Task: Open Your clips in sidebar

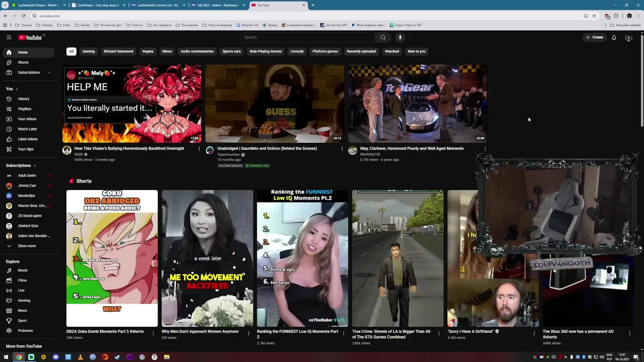Action: click(29, 149)
